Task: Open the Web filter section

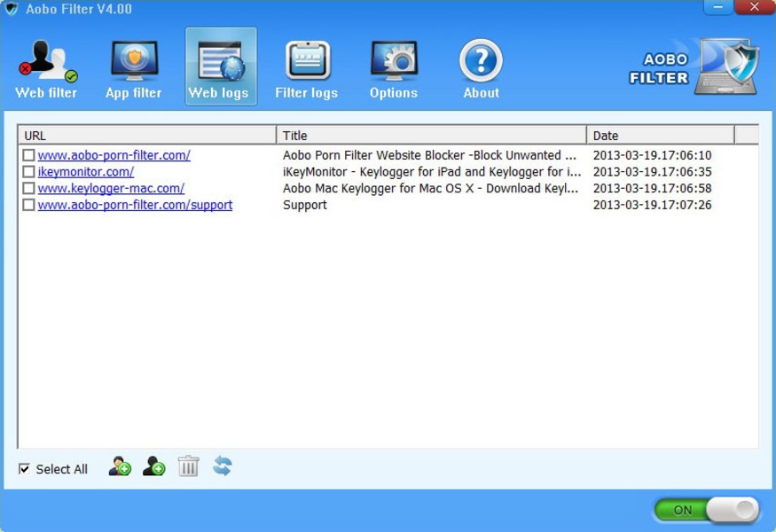Action: pos(46,69)
